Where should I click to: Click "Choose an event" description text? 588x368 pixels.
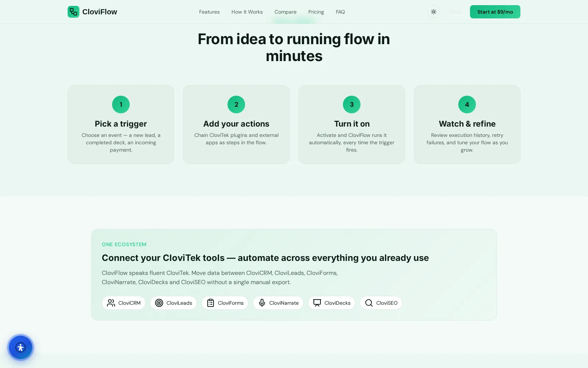point(121,142)
